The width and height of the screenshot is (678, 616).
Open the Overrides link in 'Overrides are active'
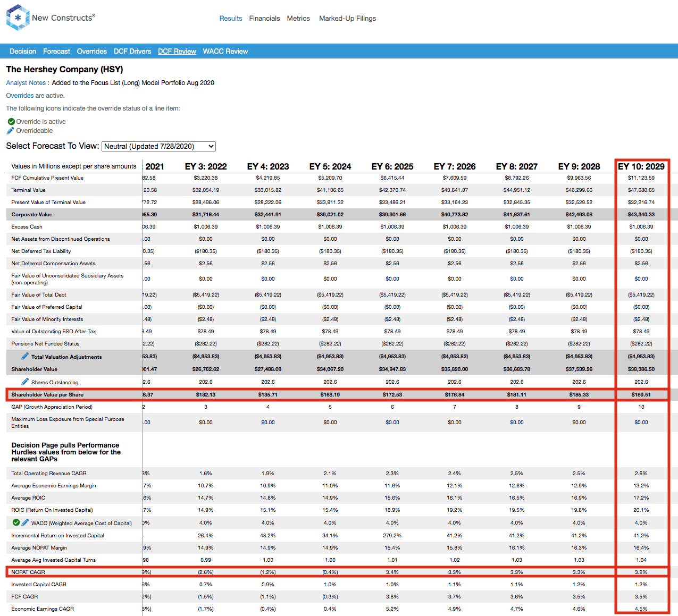(20, 96)
